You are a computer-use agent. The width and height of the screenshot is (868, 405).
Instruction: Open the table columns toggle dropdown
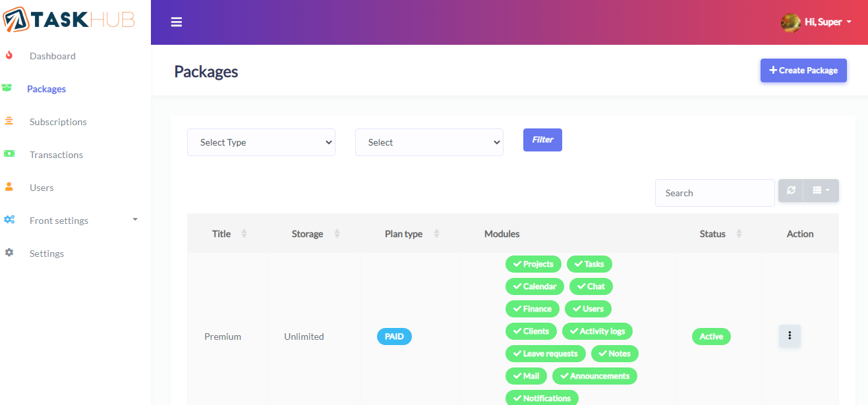[x=821, y=190]
